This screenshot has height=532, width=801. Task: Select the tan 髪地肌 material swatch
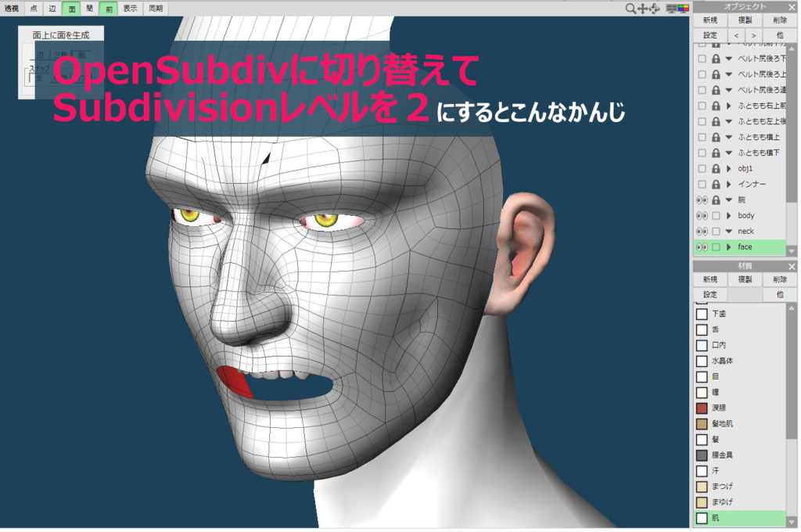pos(702,424)
